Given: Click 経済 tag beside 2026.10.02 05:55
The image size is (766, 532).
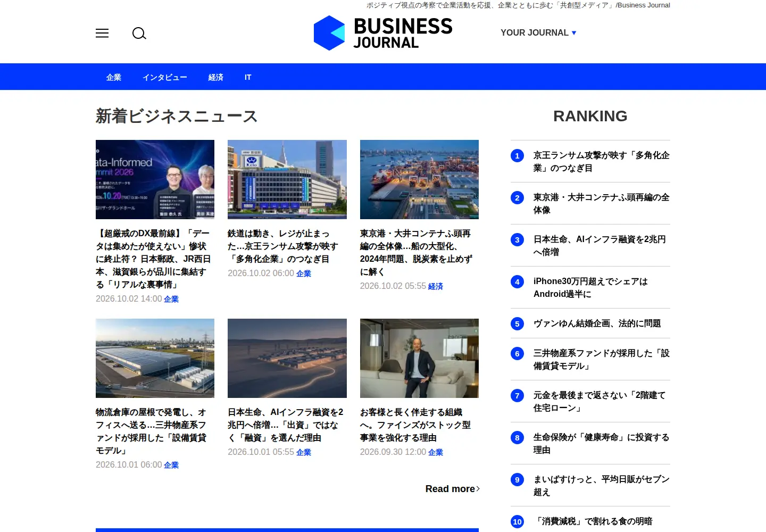Looking at the screenshot, I should [436, 286].
